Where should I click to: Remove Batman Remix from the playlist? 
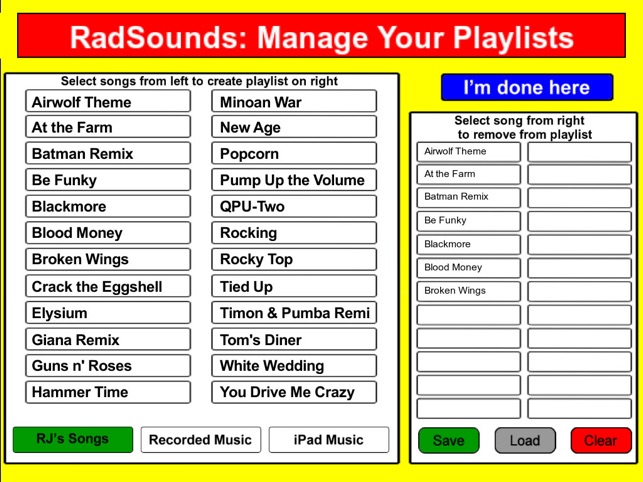[469, 197]
